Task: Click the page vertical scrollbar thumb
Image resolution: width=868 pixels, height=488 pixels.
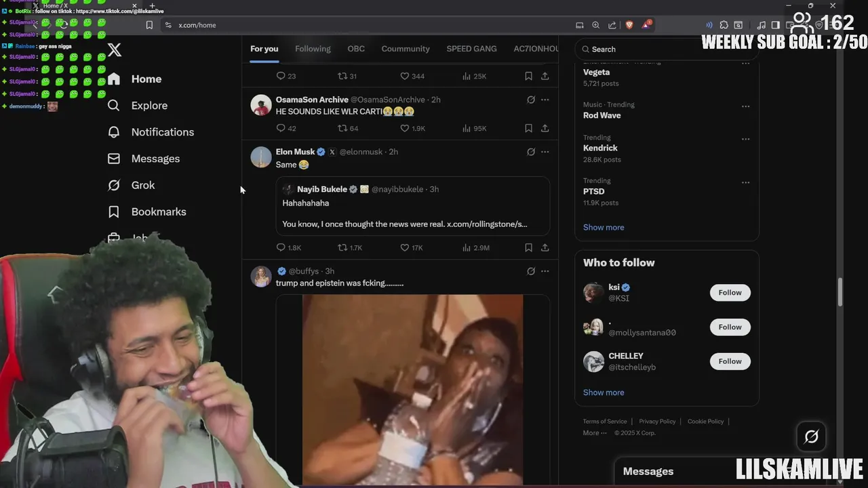Action: coord(840,291)
